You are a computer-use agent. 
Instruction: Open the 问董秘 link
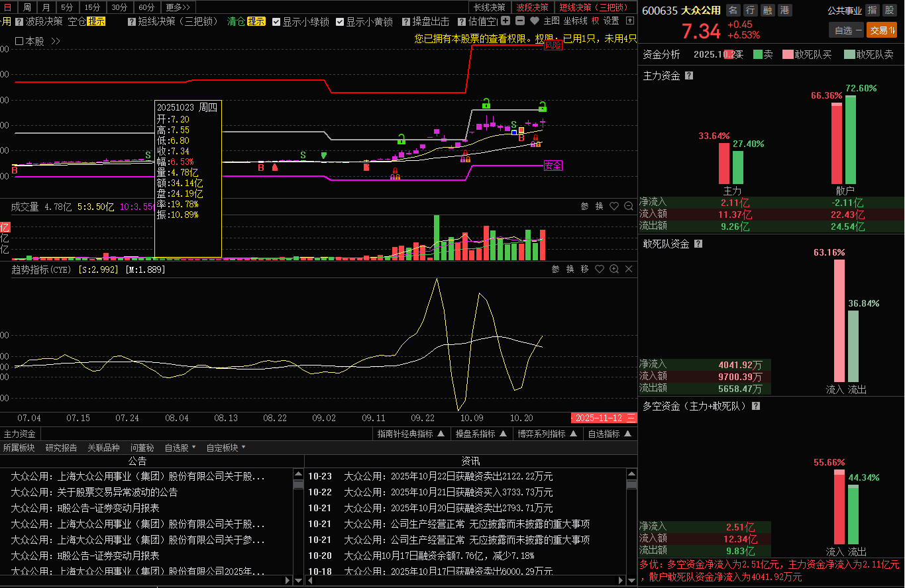click(x=142, y=448)
